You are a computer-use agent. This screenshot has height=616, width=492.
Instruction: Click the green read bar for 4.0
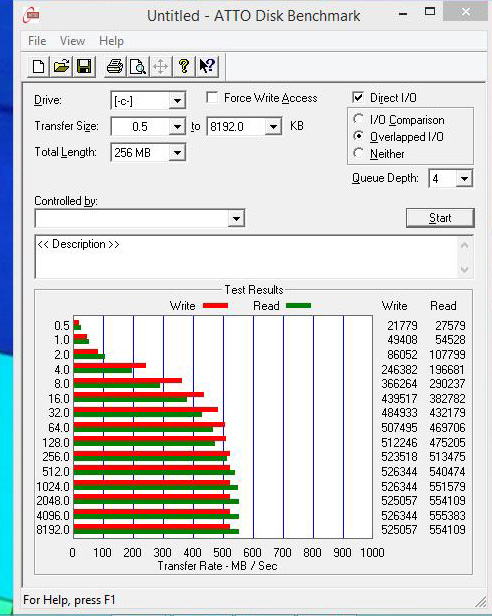[x=103, y=370]
